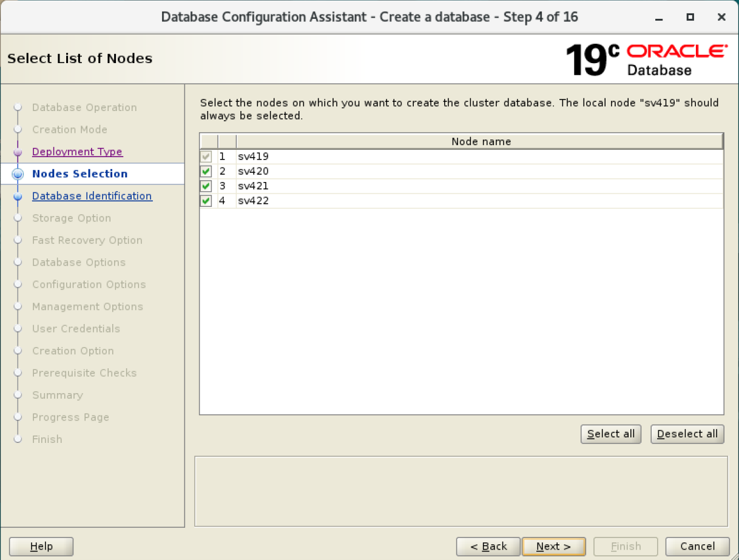Select the sv421 node name cell

point(480,186)
